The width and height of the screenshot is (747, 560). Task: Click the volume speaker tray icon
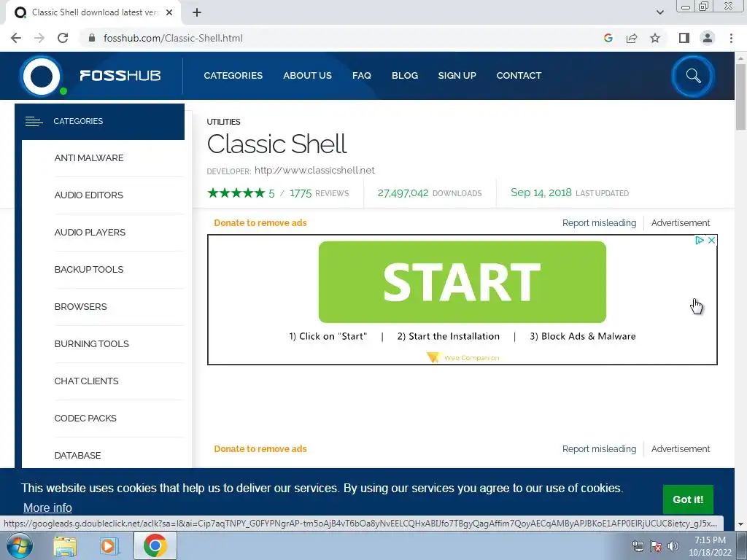pos(673,546)
